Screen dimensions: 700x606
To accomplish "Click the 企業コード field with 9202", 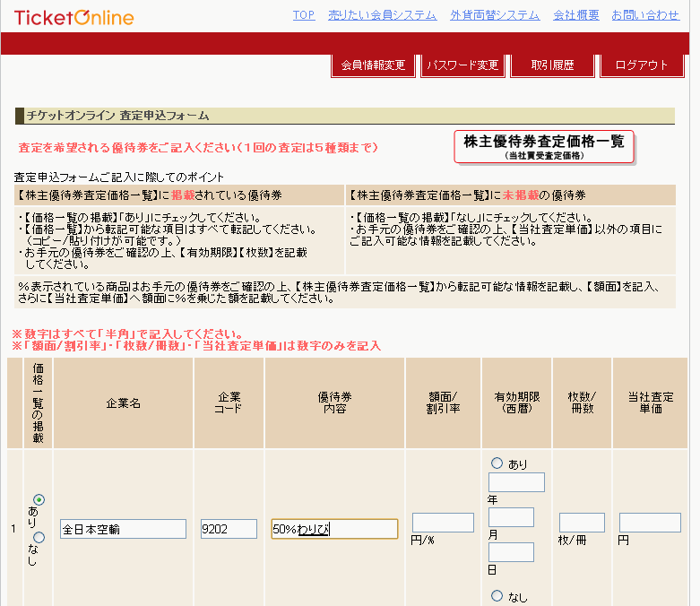I will (x=229, y=529).
